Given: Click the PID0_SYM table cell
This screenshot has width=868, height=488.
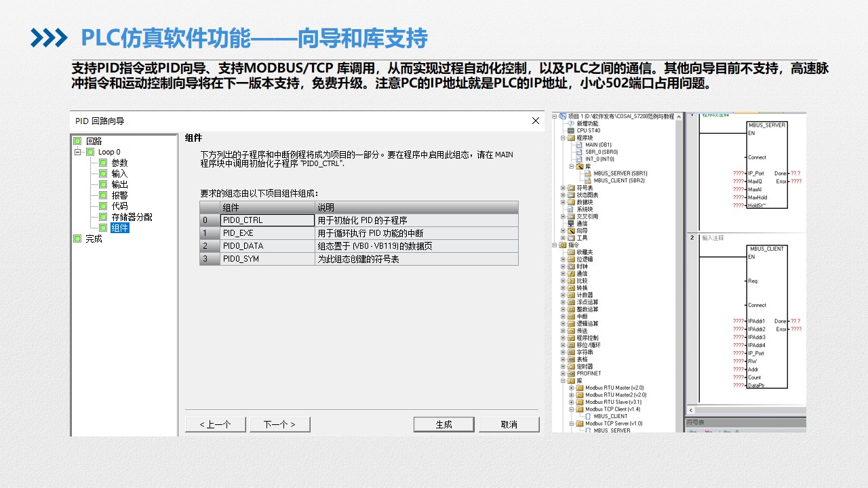Looking at the screenshot, I should click(267, 259).
